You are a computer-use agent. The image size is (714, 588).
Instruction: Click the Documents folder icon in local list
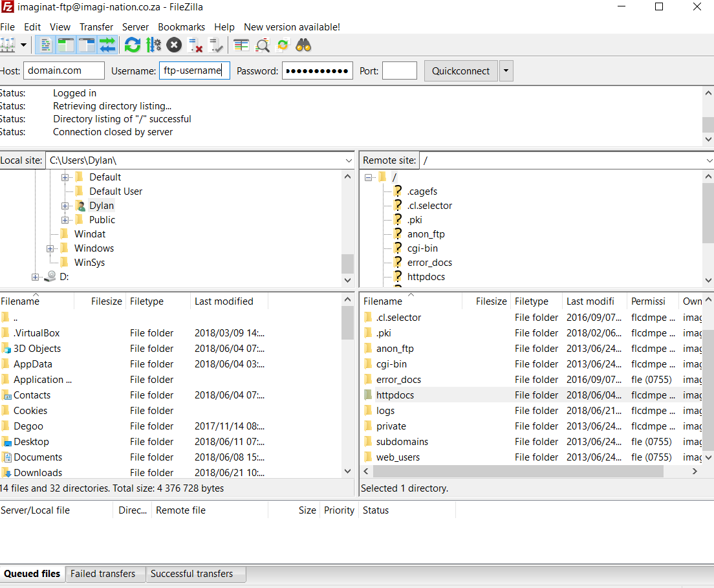pyautogui.click(x=6, y=457)
